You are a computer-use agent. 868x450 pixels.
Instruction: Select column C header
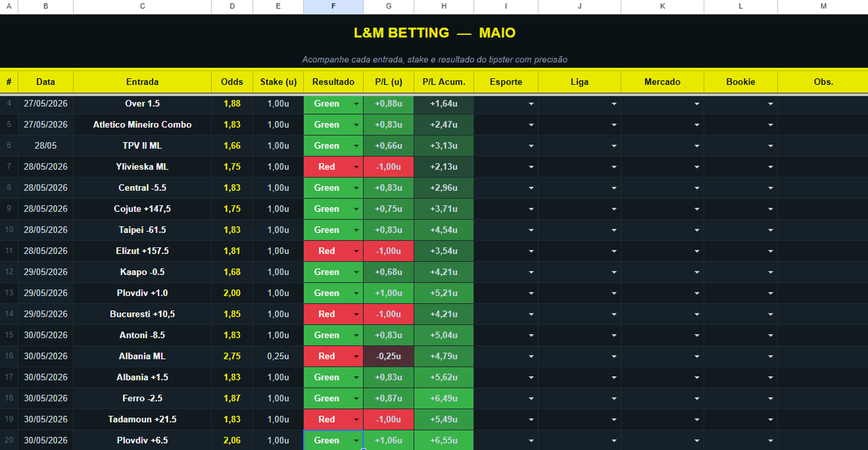[142, 6]
